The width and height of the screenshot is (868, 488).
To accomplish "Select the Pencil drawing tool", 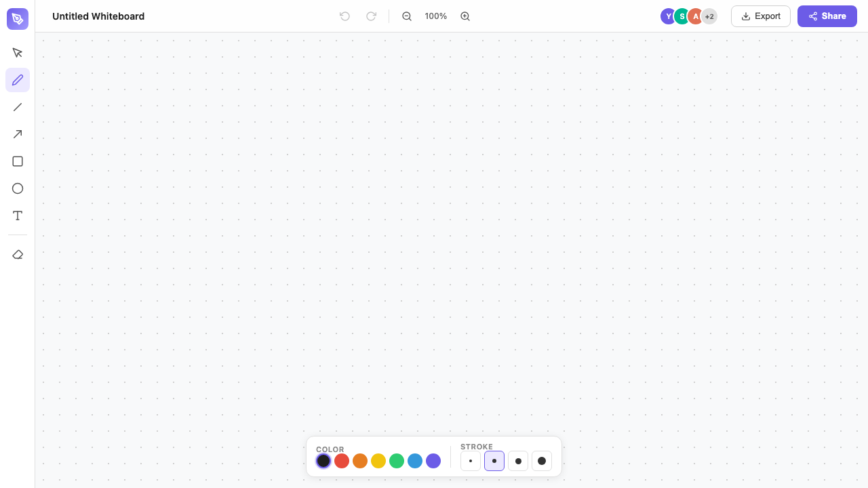I will [18, 80].
